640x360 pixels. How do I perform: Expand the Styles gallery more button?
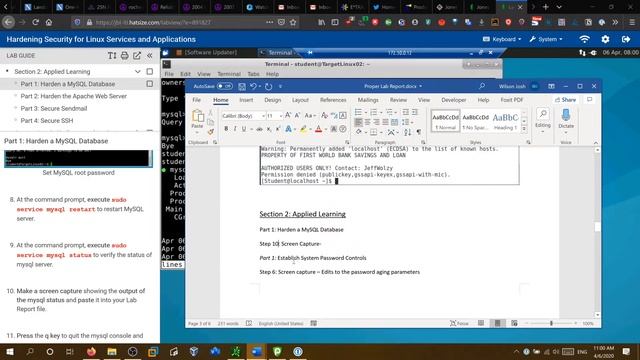[x=524, y=129]
